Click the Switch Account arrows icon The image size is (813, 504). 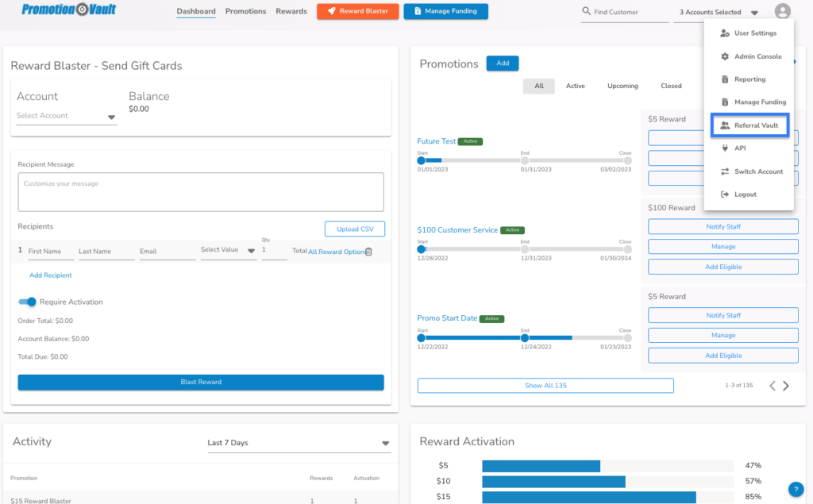[725, 171]
